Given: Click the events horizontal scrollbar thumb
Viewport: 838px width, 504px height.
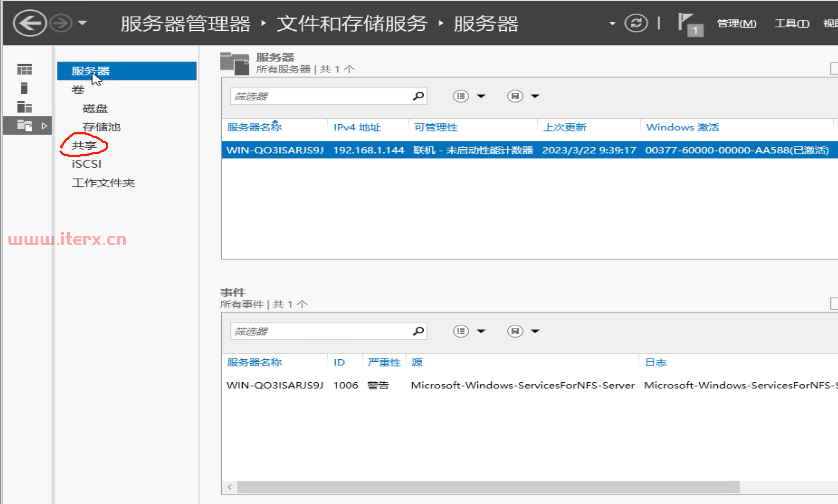Looking at the screenshot, I should click(x=489, y=487).
